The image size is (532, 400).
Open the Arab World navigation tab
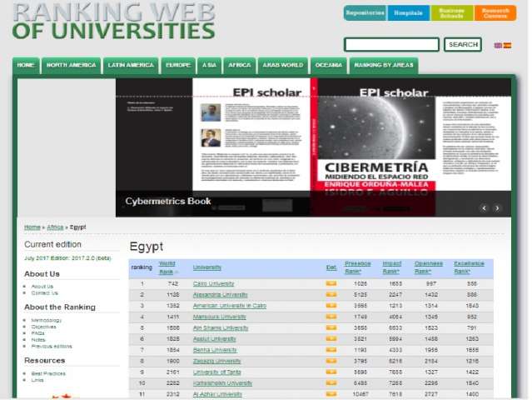pos(283,65)
